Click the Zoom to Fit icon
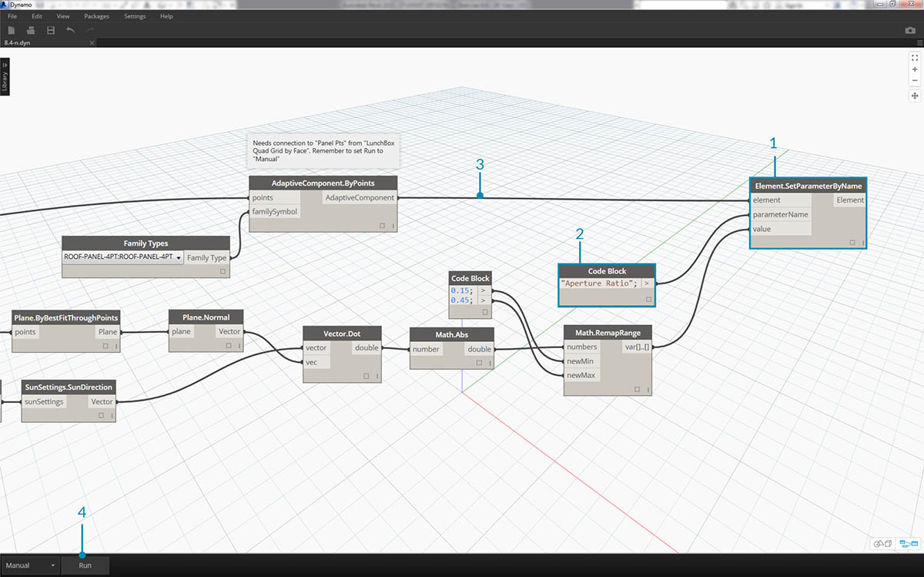Image resolution: width=924 pixels, height=577 pixels. point(914,58)
